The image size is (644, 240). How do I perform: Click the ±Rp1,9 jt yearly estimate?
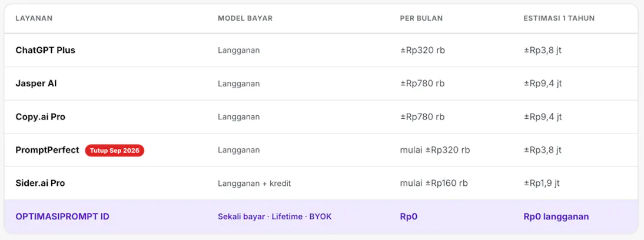(x=542, y=184)
